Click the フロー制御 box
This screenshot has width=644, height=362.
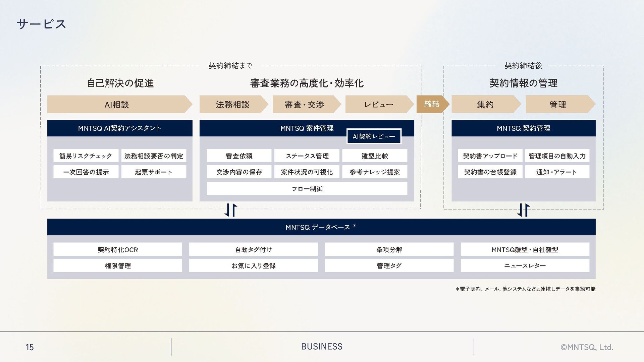(x=307, y=189)
